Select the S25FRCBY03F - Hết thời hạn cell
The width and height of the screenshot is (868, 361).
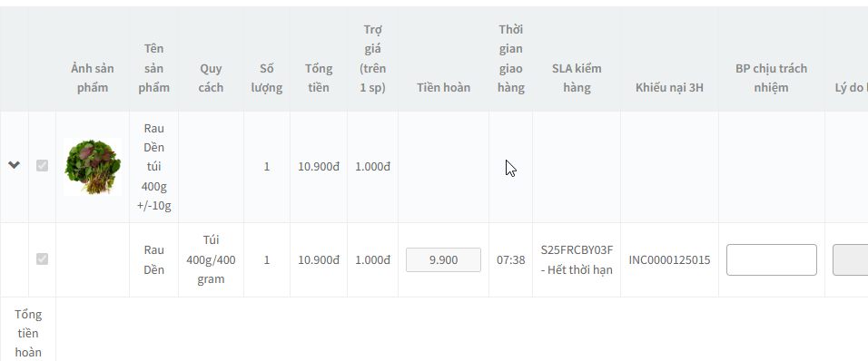[x=577, y=259]
